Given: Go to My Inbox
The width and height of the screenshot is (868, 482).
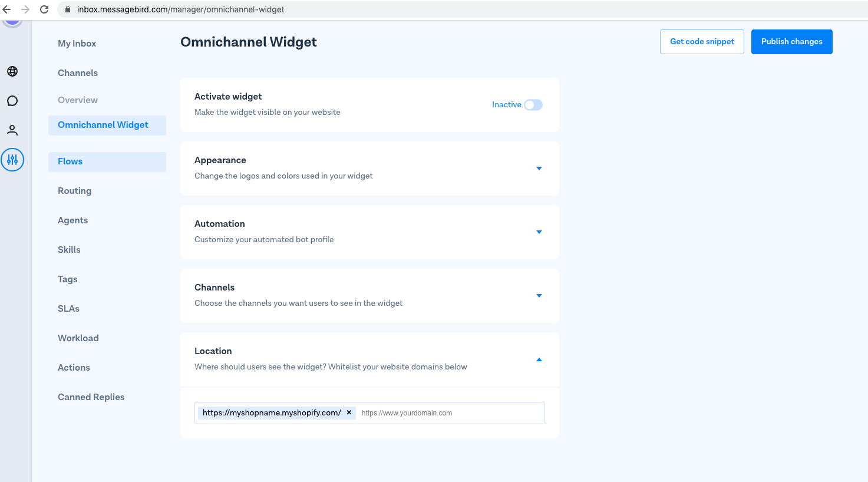Looking at the screenshot, I should (x=77, y=44).
